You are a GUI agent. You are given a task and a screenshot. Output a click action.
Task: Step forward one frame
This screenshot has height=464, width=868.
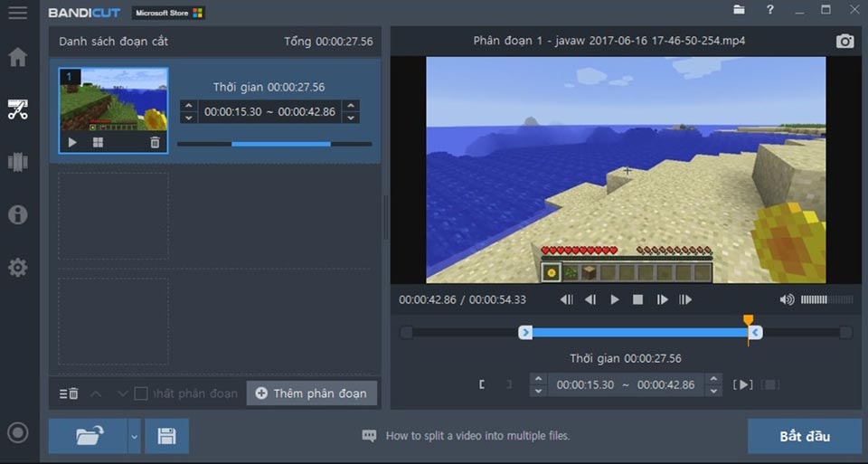coord(662,299)
